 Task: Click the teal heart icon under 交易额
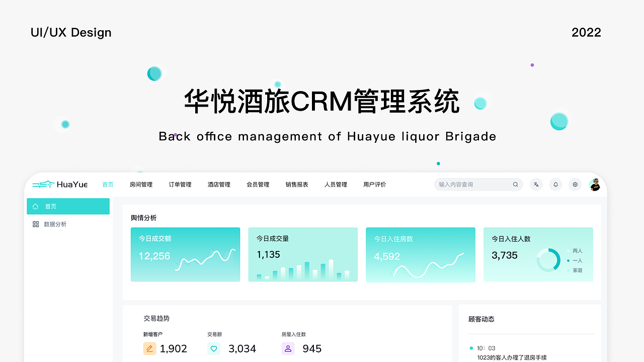214,348
